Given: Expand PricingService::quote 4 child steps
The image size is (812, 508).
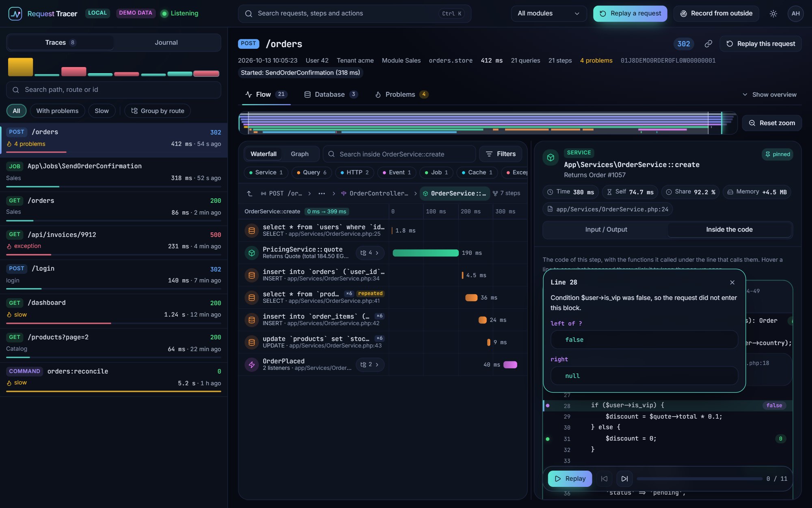Looking at the screenshot, I should tap(370, 253).
